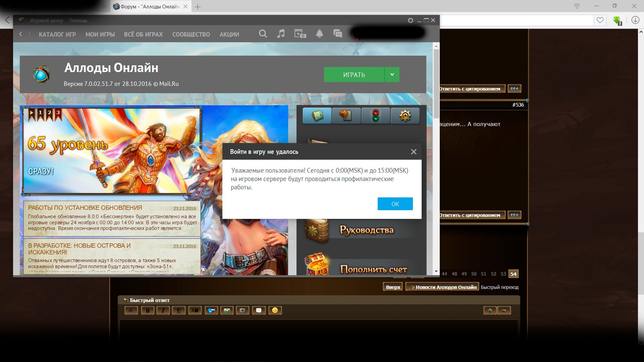Click the traffic light server status icon
The image size is (644, 362).
(376, 116)
